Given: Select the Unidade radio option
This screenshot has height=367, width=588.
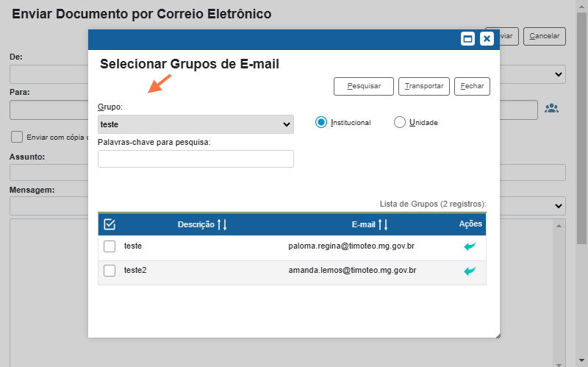Looking at the screenshot, I should [400, 122].
